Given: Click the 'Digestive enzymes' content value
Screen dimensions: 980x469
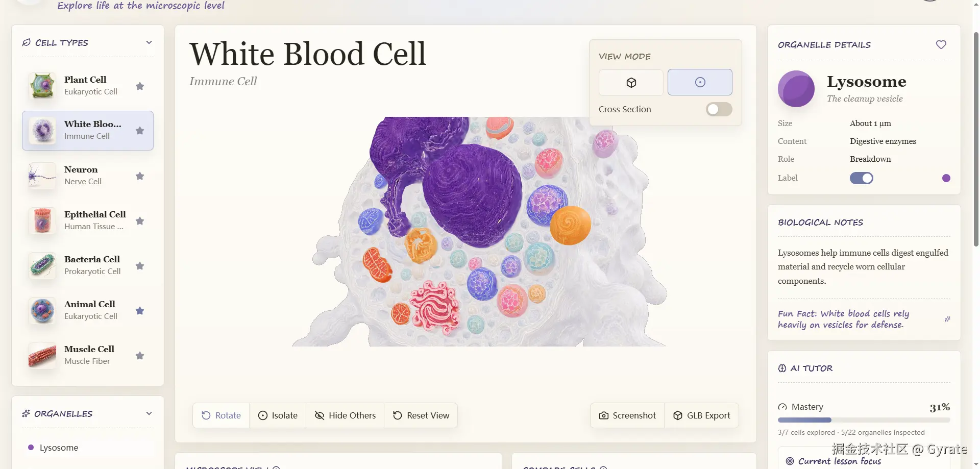Looking at the screenshot, I should click(883, 141).
